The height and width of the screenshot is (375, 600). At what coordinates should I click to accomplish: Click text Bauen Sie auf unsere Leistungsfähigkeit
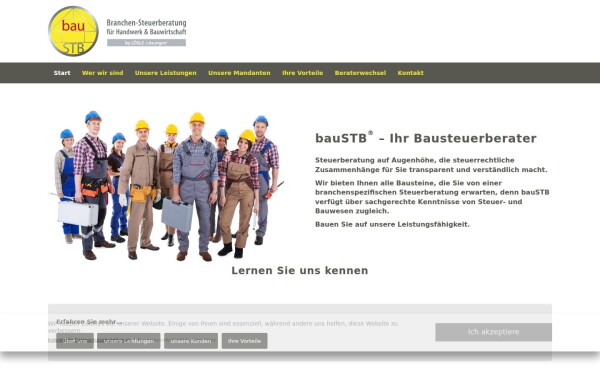coord(392,224)
